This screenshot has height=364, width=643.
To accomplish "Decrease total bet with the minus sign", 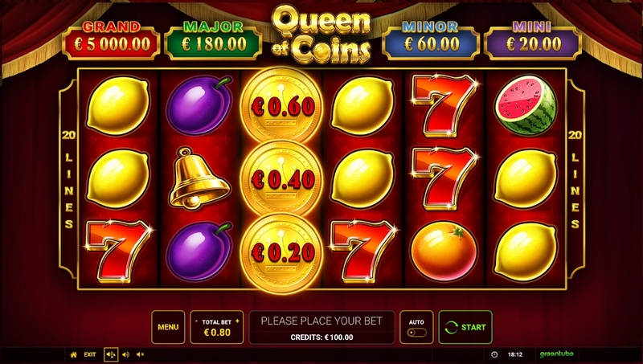I will tap(196, 321).
